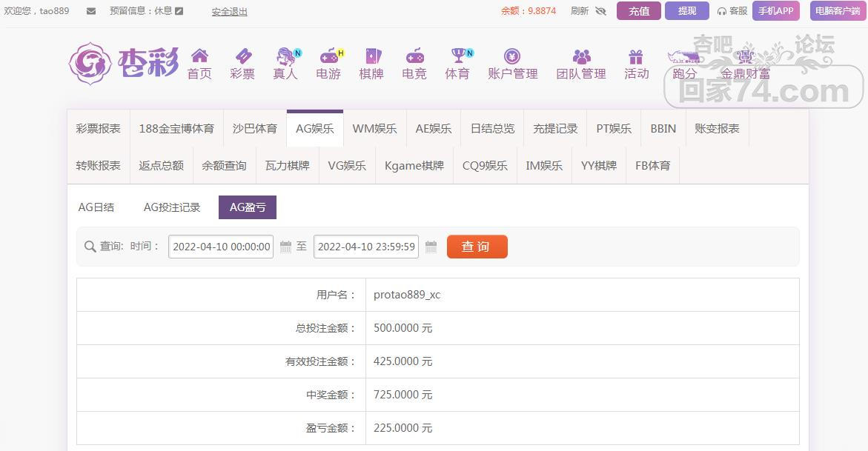Open the 棋牌 cards icon
The height and width of the screenshot is (451, 868).
point(371,56)
